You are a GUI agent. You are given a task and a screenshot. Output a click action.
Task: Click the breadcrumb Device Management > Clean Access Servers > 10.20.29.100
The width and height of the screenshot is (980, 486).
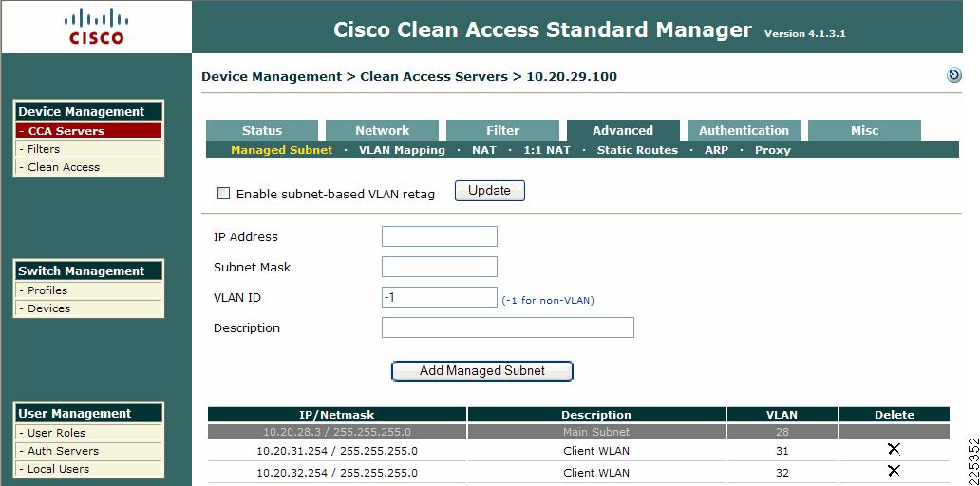click(408, 76)
